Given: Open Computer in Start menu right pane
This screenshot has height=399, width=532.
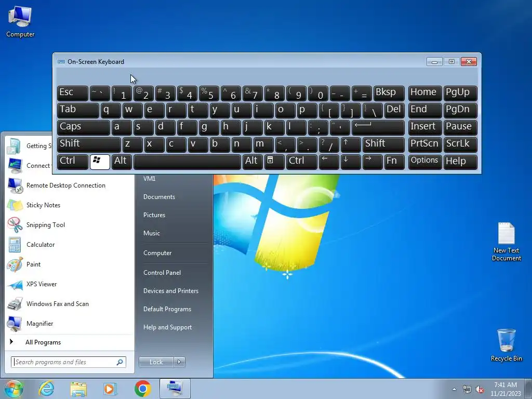Looking at the screenshot, I should point(174,253).
